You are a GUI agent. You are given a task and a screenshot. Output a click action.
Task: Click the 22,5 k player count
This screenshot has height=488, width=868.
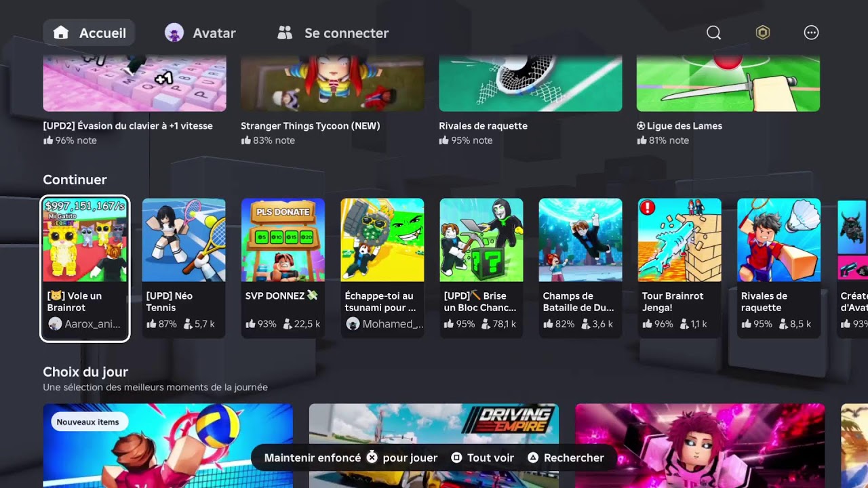pyautogui.click(x=301, y=324)
